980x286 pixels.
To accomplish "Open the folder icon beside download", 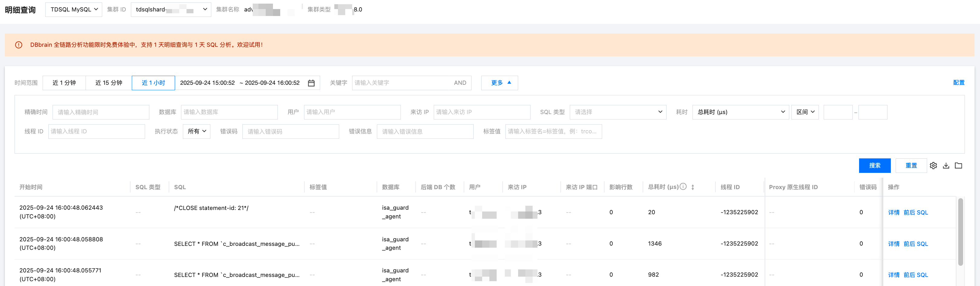I will click(x=959, y=166).
